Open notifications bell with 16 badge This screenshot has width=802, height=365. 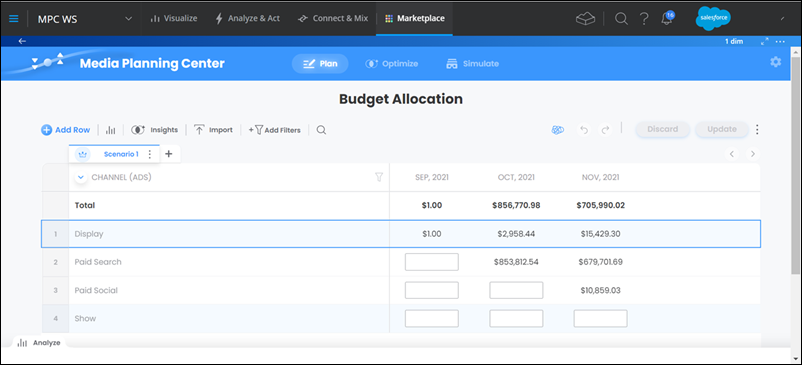[x=666, y=19]
